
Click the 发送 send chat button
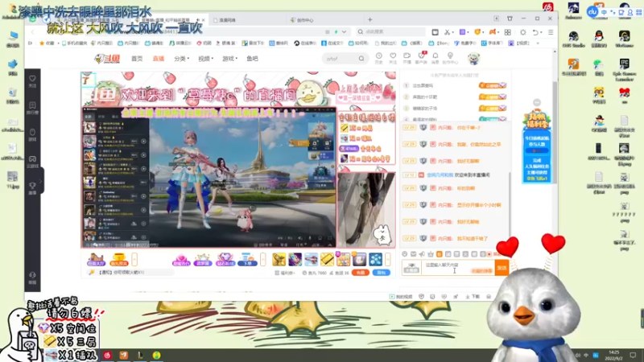(502, 268)
